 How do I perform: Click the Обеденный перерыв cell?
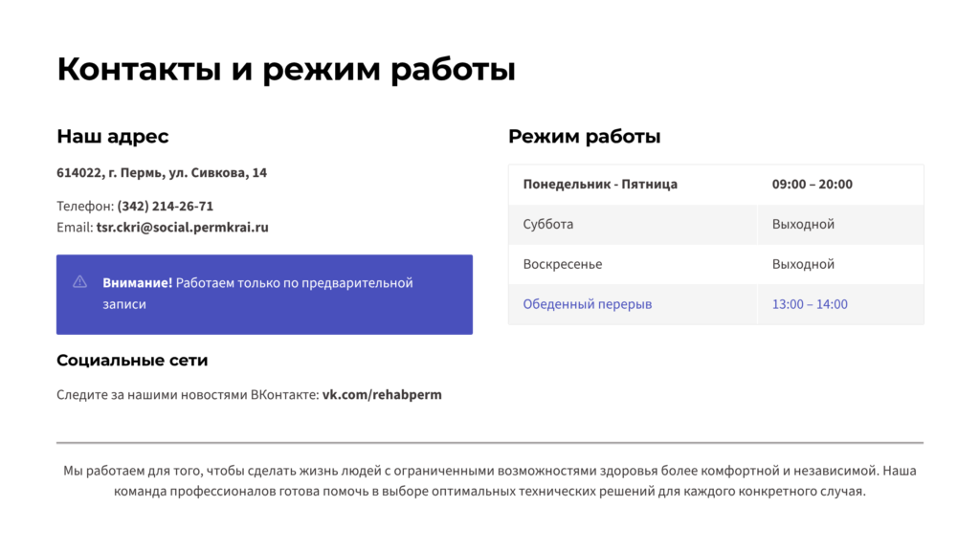[x=633, y=304]
